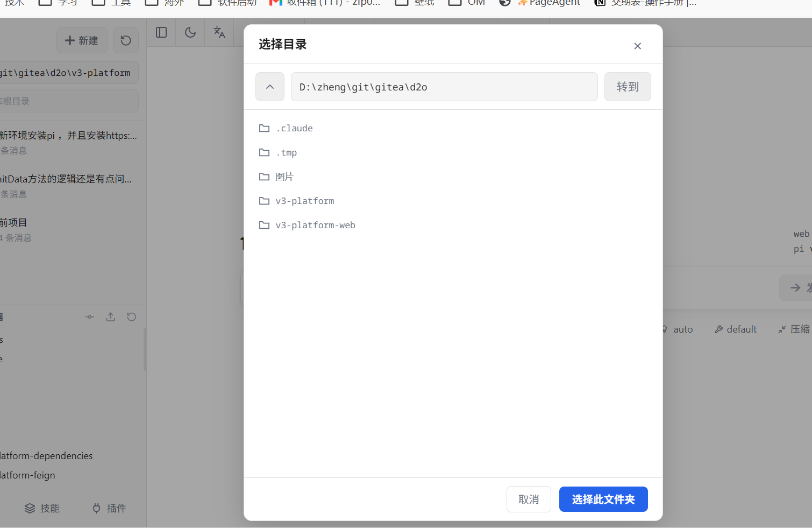Open the OM bookmark folder
The height and width of the screenshot is (528, 812).
[x=467, y=3]
